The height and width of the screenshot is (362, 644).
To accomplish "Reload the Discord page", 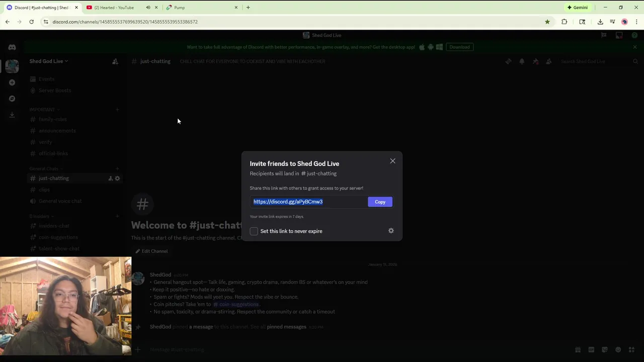I will coord(31,22).
